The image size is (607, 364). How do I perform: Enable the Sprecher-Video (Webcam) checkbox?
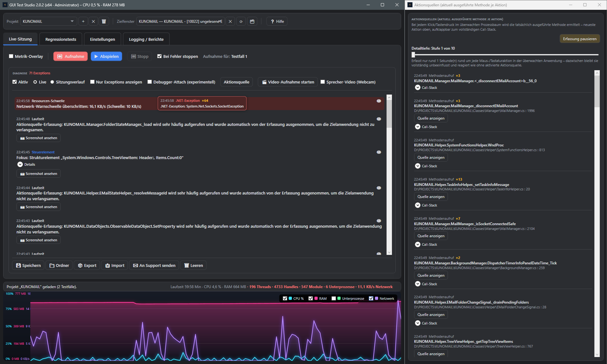point(323,82)
